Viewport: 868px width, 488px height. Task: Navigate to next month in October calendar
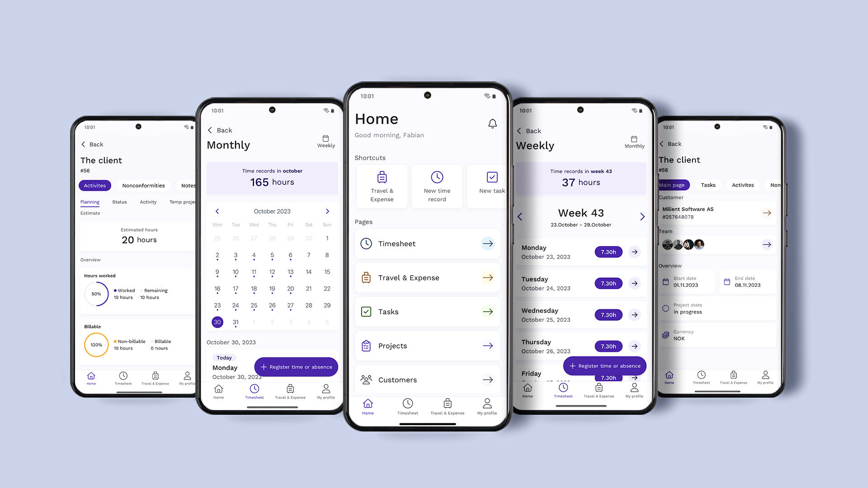click(x=327, y=211)
